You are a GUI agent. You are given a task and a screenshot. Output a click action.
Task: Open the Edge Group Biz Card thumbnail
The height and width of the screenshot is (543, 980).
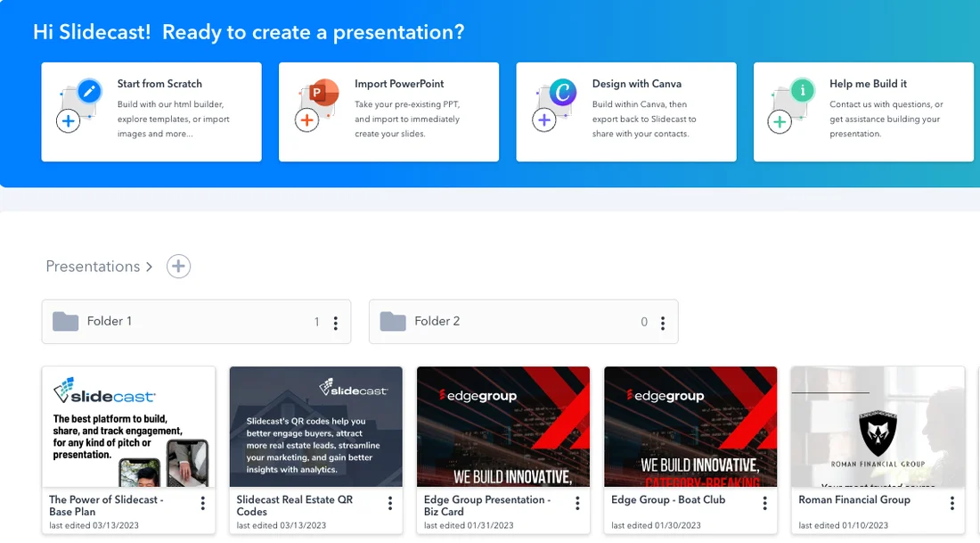(503, 426)
